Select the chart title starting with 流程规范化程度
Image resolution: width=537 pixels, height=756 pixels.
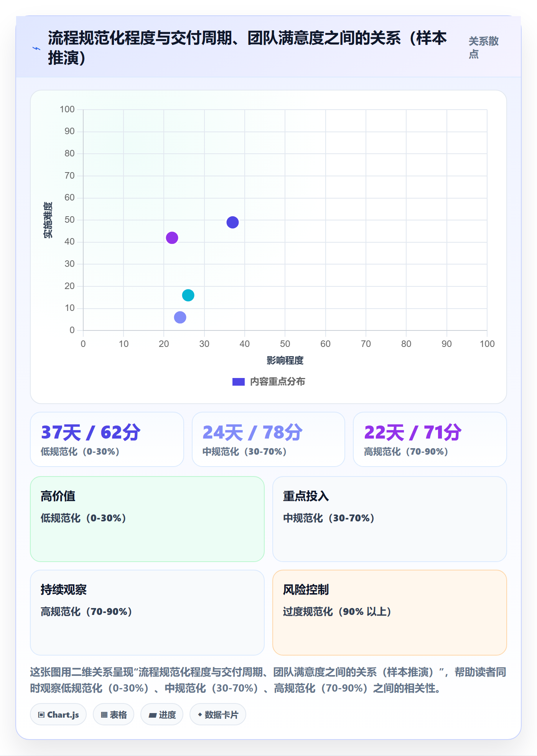[247, 48]
